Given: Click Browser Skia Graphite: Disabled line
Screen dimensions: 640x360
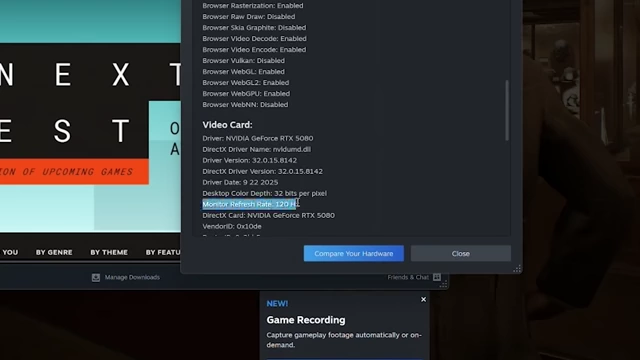Looking at the screenshot, I should pyautogui.click(x=254, y=28).
